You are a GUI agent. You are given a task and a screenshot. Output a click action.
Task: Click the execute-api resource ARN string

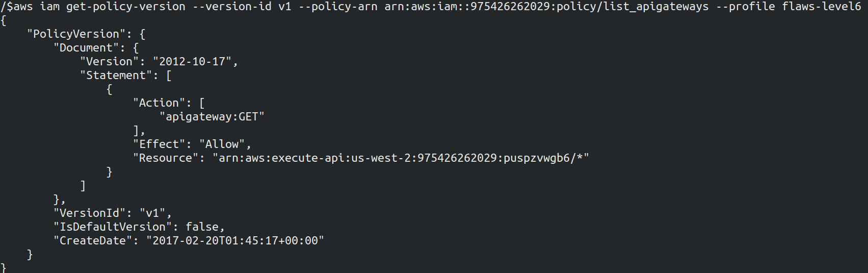[401, 158]
